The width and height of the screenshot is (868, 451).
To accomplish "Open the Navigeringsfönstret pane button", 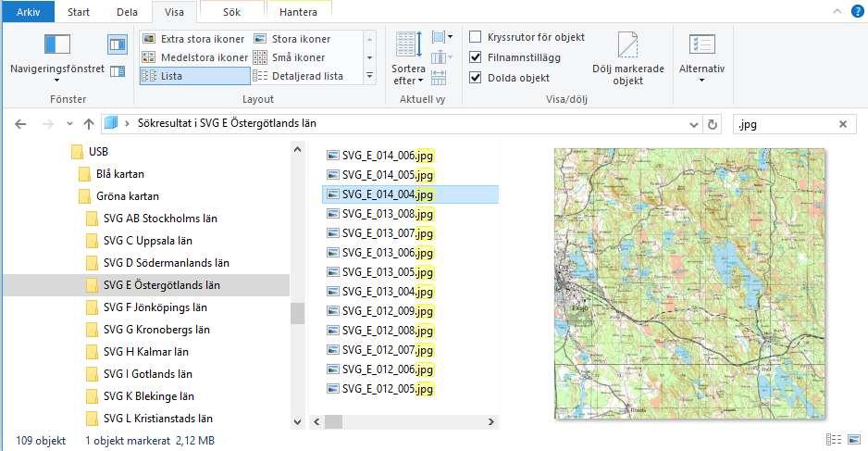I will pyautogui.click(x=57, y=57).
